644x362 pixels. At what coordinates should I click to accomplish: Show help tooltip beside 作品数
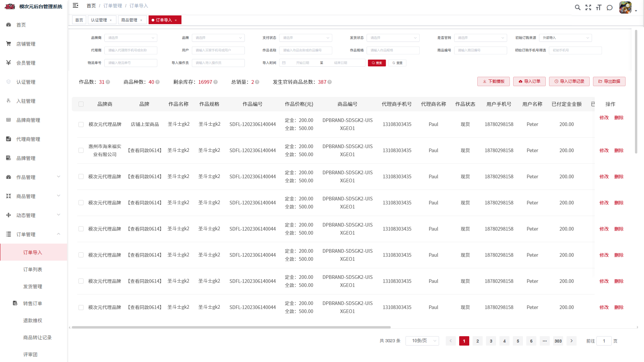pyautogui.click(x=108, y=82)
